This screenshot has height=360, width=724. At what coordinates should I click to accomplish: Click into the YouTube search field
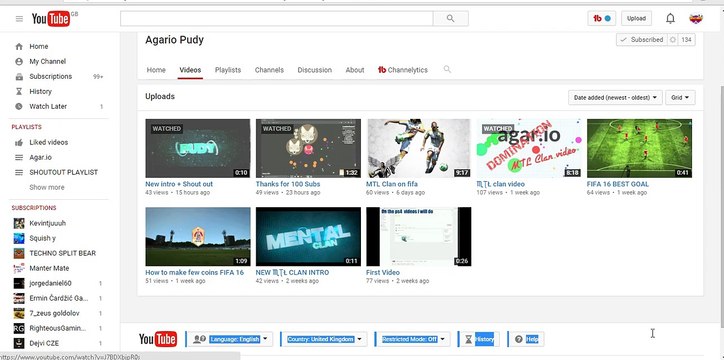click(x=277, y=18)
